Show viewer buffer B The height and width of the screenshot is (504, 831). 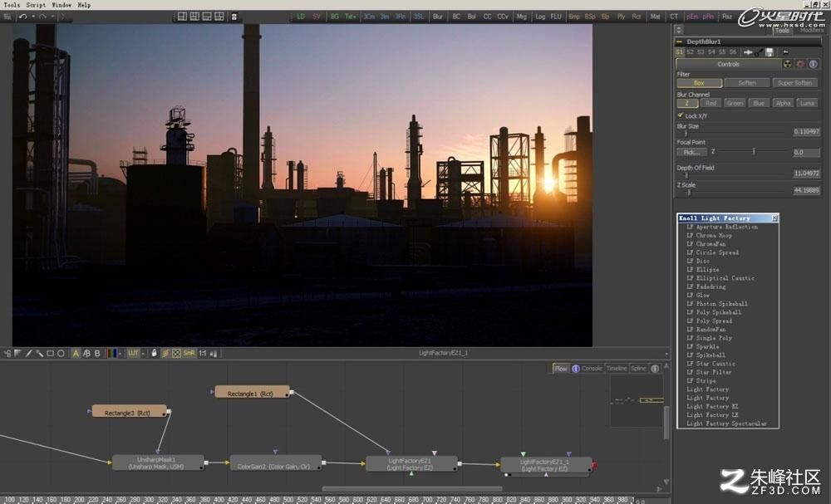pos(97,353)
